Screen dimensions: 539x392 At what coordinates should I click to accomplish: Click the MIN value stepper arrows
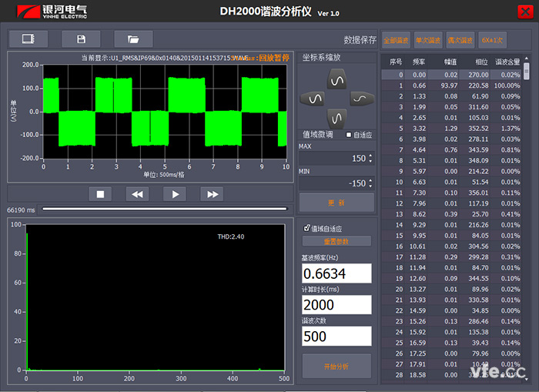[370, 183]
